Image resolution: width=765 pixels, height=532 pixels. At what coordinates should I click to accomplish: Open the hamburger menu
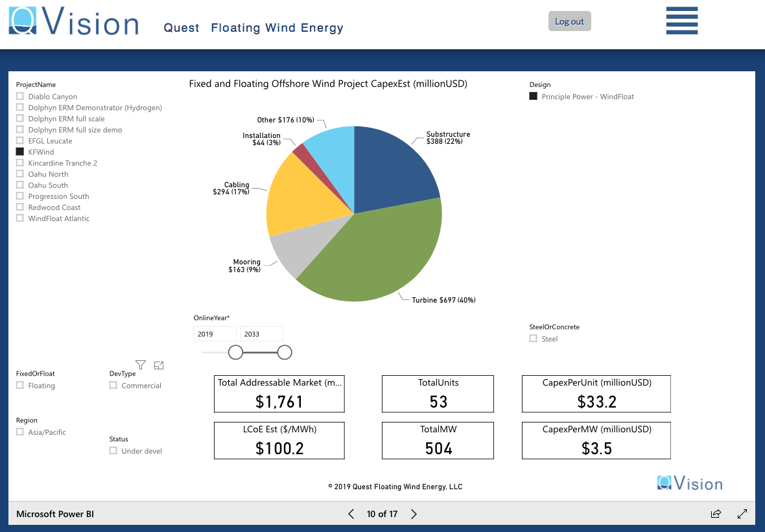[x=681, y=21]
